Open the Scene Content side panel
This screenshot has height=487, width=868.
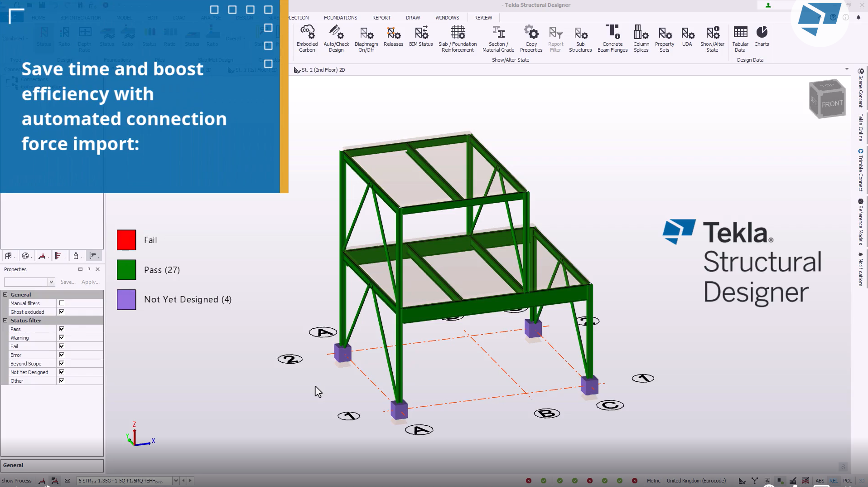pos(861,88)
